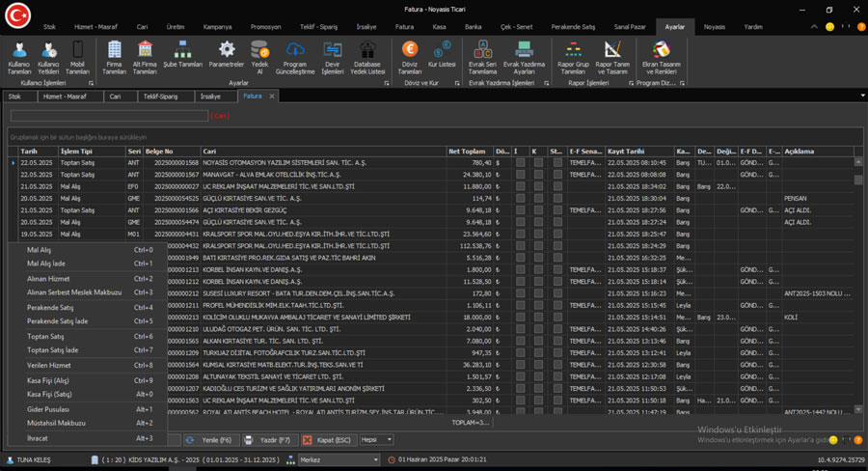868x471 pixels.
Task: Click TUNA KELEŞ user icon in status bar
Action: pyautogui.click(x=10, y=460)
